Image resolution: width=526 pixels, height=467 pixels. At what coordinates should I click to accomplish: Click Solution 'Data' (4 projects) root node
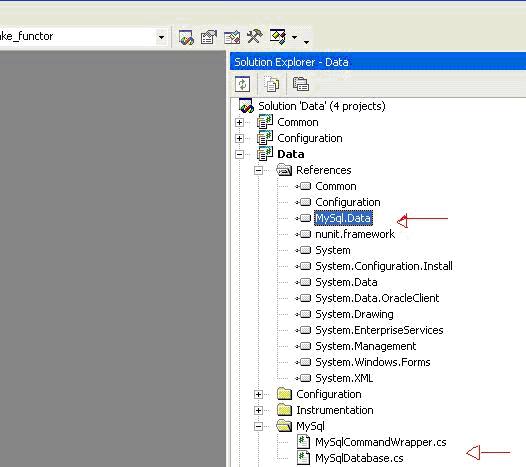(322, 106)
